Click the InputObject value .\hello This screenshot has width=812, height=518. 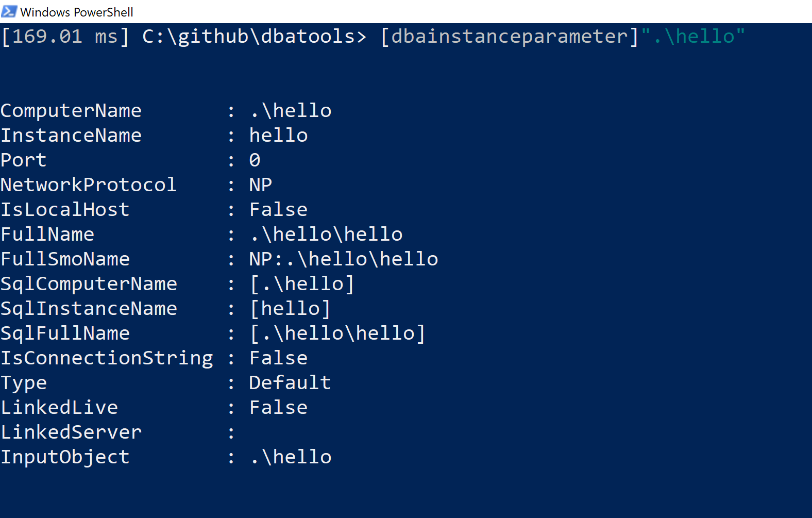(290, 456)
